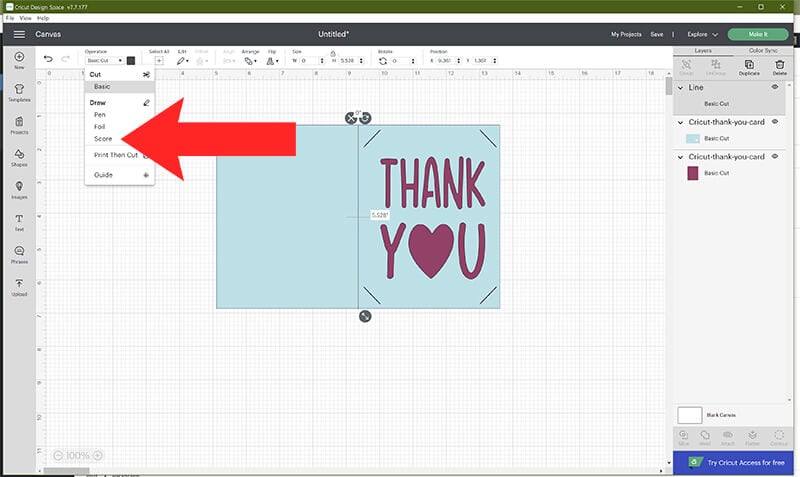Viewport: 800px width, 477px height.
Task: Open the Arrange dropdown
Action: pyautogui.click(x=250, y=61)
